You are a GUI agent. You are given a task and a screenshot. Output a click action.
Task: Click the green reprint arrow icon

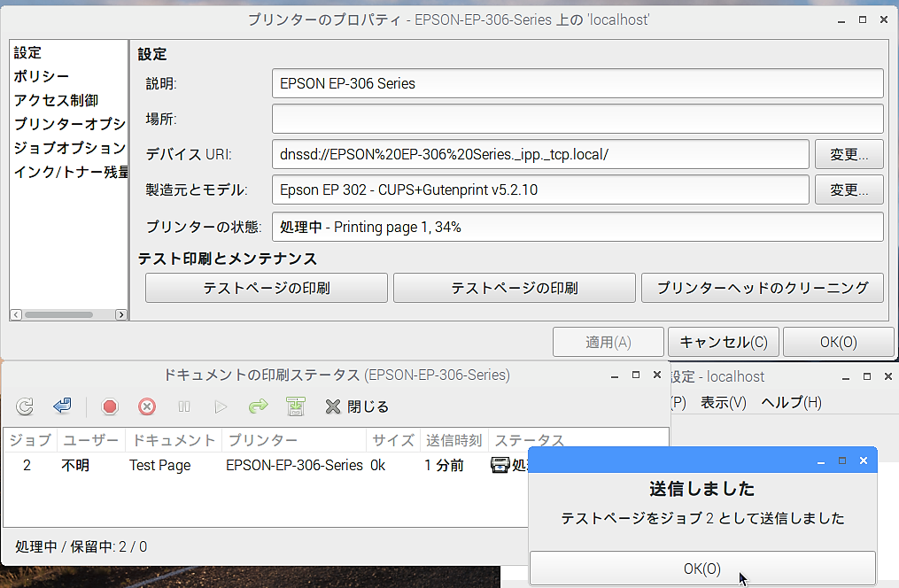pos(258,406)
